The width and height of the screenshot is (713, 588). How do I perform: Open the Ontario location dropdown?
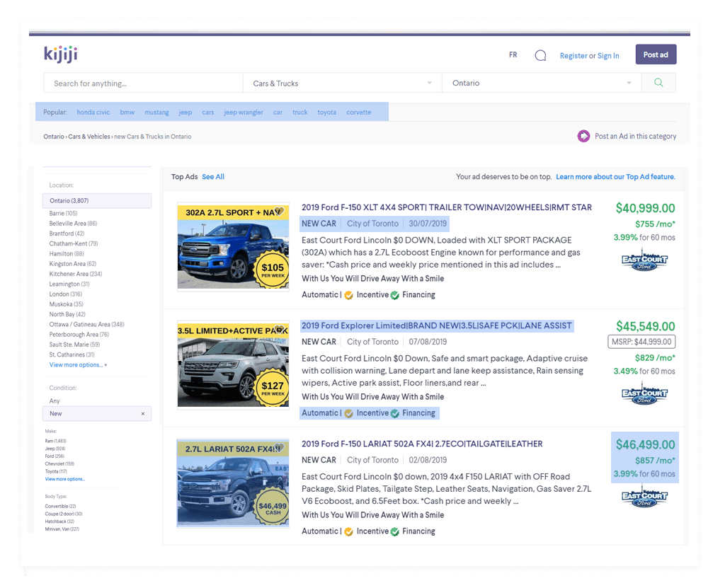[542, 83]
